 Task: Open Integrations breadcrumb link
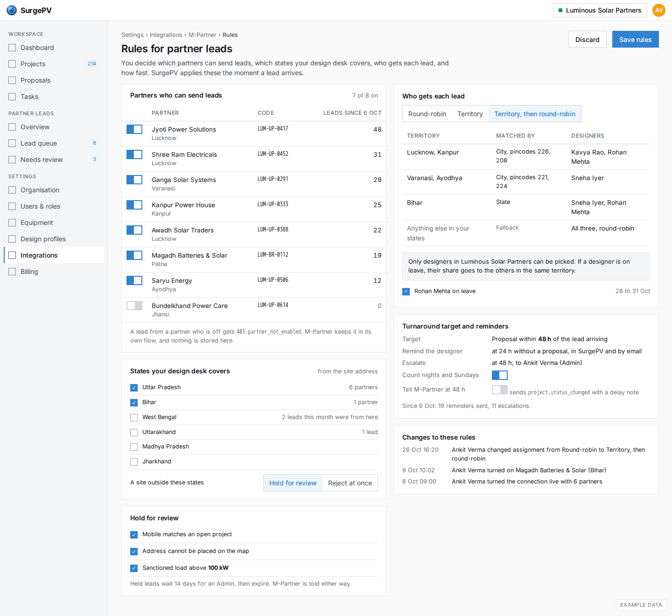pyautogui.click(x=166, y=35)
